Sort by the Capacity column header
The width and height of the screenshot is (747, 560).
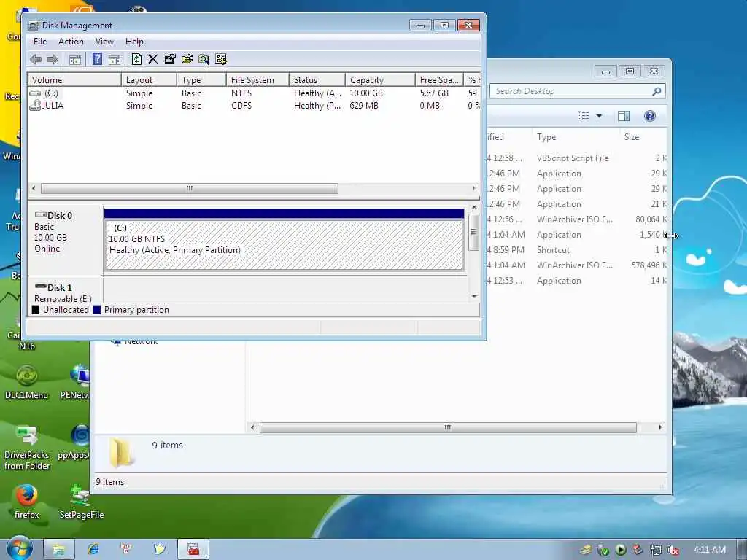[380, 80]
